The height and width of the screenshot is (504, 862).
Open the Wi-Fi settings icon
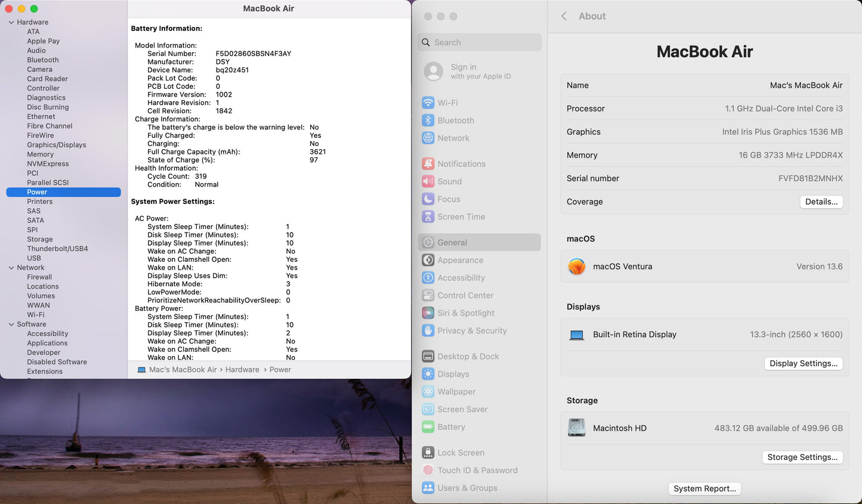[428, 103]
